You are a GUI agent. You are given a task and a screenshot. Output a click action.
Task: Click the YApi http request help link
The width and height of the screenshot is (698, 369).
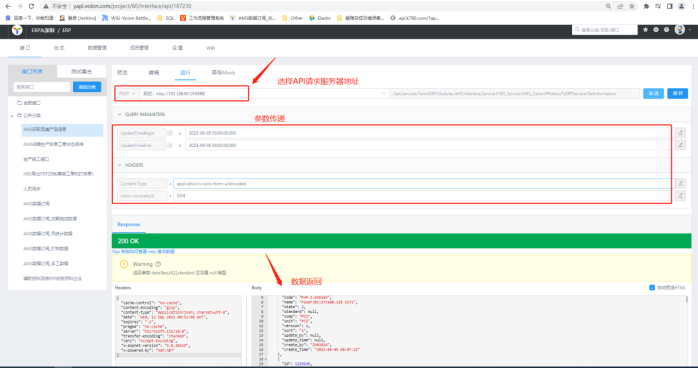(x=143, y=251)
